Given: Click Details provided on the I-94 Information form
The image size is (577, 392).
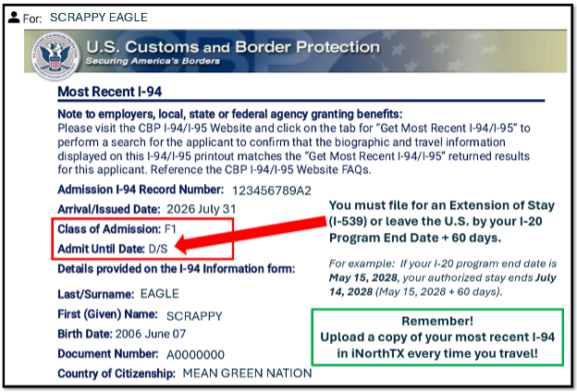Looking at the screenshot, I should click(177, 269).
